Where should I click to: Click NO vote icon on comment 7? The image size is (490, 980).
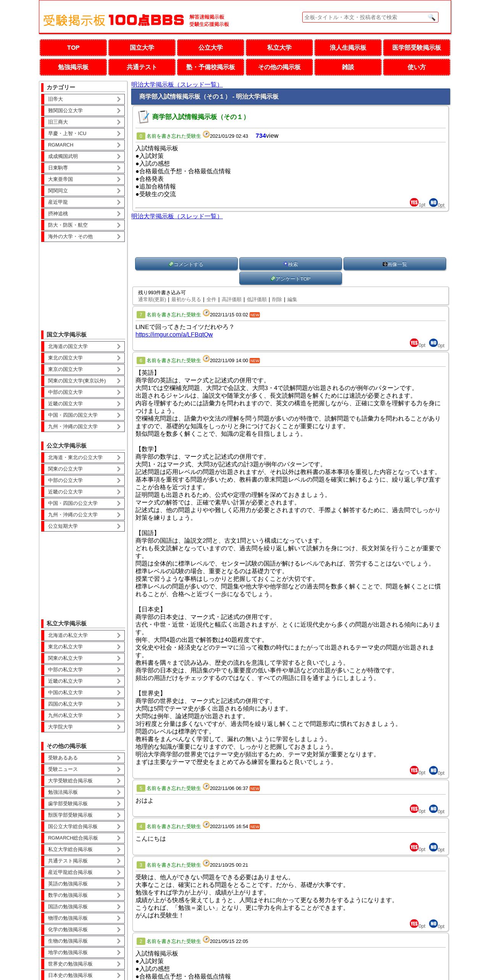(x=433, y=343)
